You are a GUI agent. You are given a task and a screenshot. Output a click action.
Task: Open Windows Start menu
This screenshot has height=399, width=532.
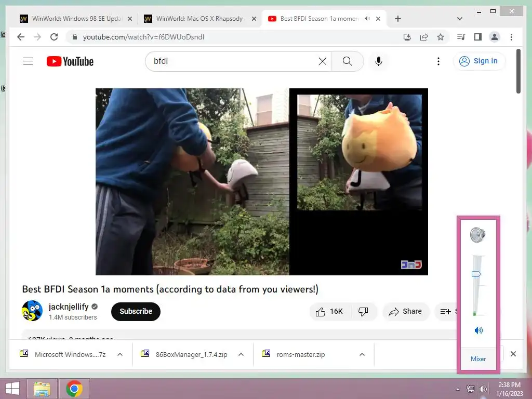(12, 389)
